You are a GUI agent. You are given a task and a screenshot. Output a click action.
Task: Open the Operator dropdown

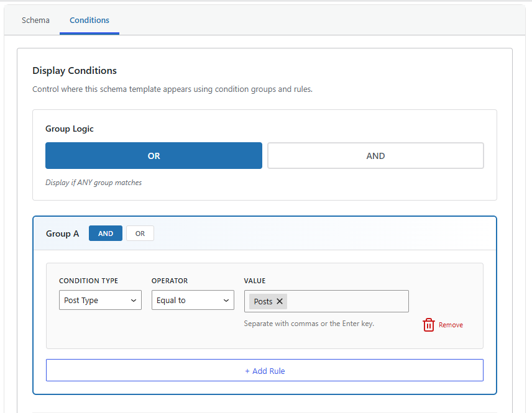coord(193,300)
